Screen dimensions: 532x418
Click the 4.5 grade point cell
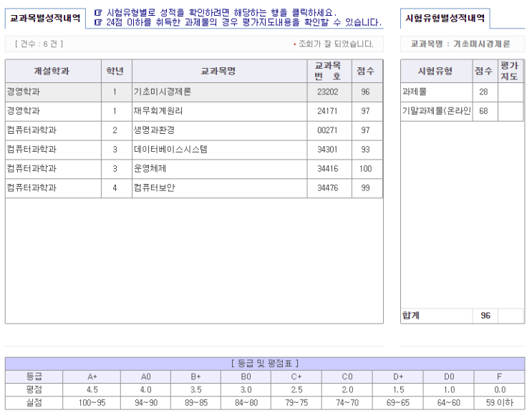tap(92, 390)
